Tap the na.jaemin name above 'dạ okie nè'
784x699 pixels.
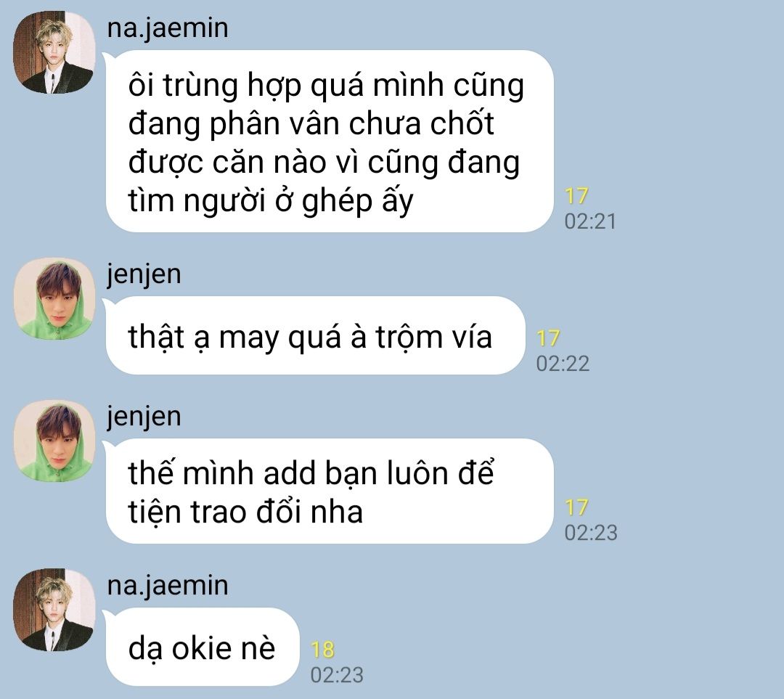point(168,586)
